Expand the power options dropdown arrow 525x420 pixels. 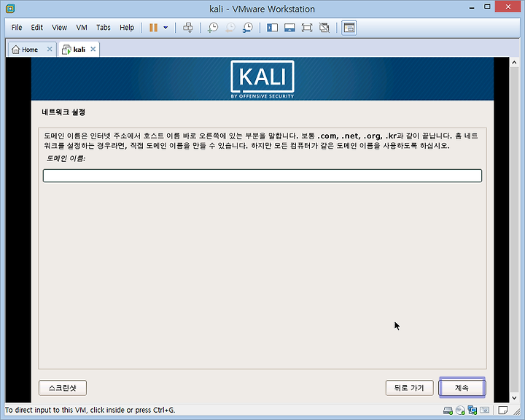tap(166, 28)
